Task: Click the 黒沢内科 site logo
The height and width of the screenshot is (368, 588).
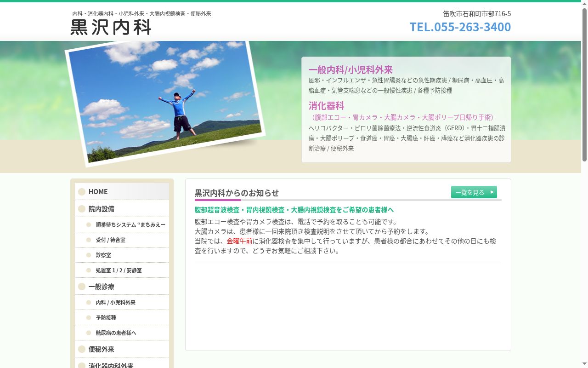Action: click(111, 28)
